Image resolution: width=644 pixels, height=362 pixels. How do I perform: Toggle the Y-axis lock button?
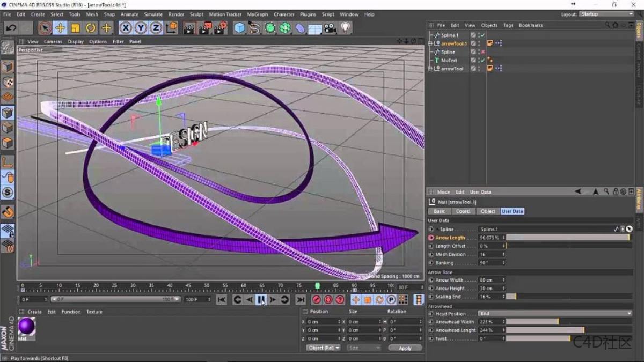coord(141,28)
